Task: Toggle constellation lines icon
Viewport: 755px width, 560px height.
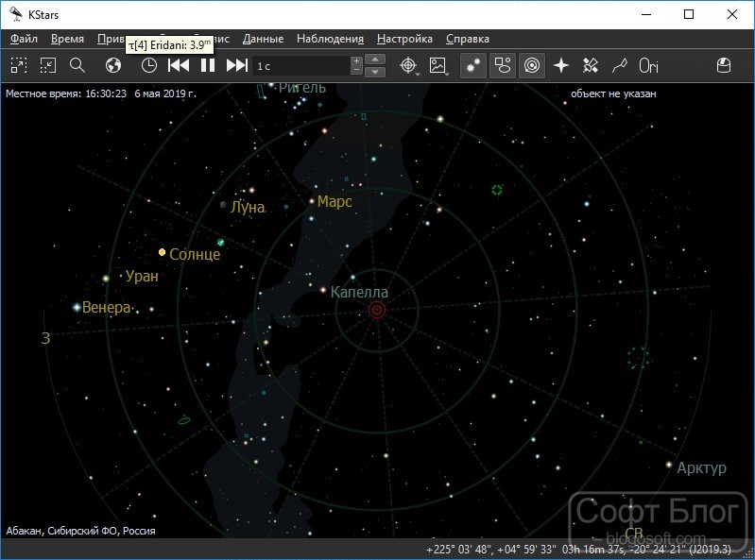Action: coord(620,65)
